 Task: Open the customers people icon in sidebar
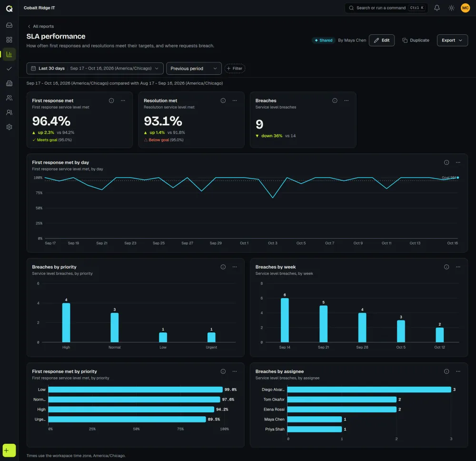(x=9, y=98)
